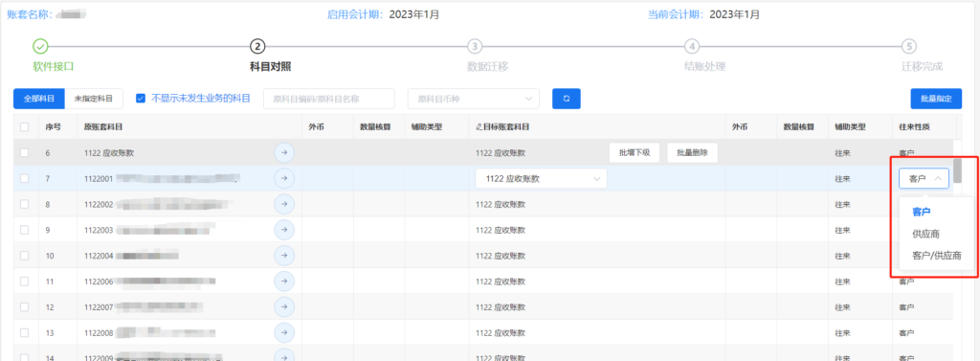The height and width of the screenshot is (361, 980).
Task: Click the 原科目编码/原科目名称 search field
Action: pos(329,99)
